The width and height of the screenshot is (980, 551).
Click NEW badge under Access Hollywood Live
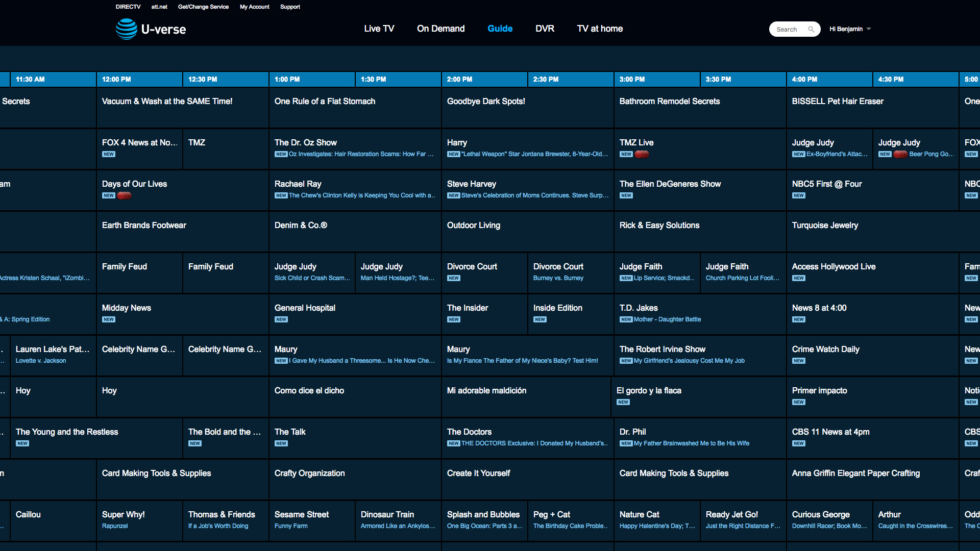(x=799, y=278)
